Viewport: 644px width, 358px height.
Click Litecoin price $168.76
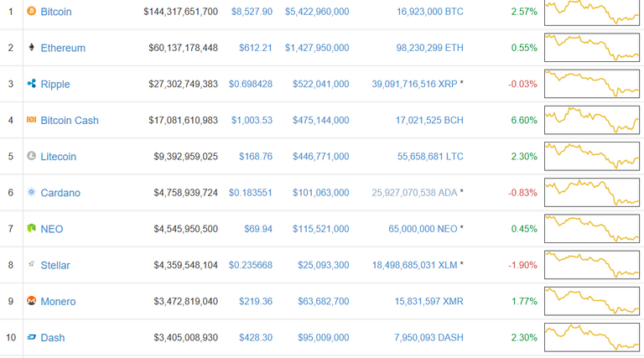[256, 156]
